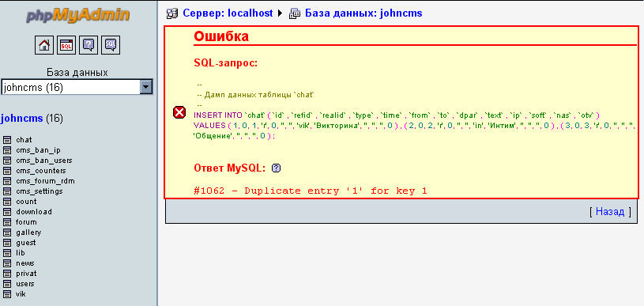Click the browse icon beside cms_settings
This screenshot has width=644, height=306.
(x=7, y=191)
